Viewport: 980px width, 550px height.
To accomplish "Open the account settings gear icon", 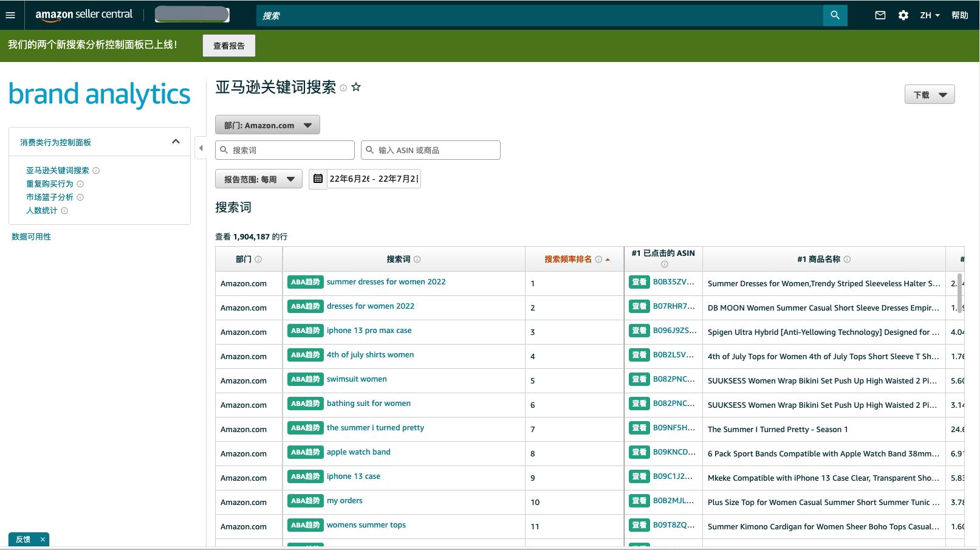I will point(903,15).
